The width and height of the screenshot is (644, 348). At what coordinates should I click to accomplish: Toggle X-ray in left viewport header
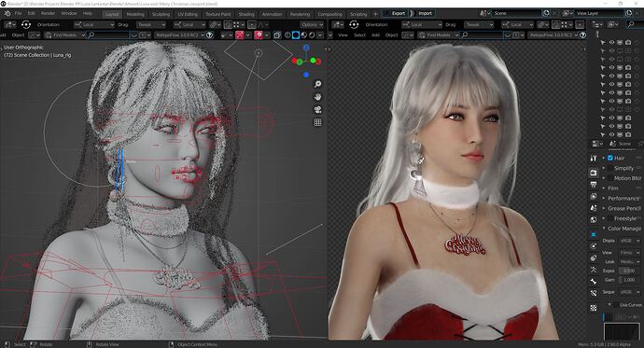[277, 35]
